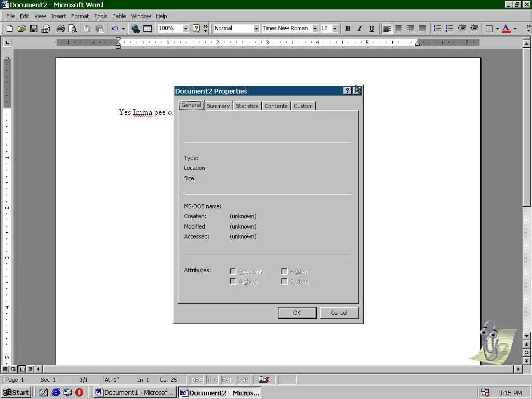
Task: Click the Copy toolbar icon
Action: click(x=87, y=29)
